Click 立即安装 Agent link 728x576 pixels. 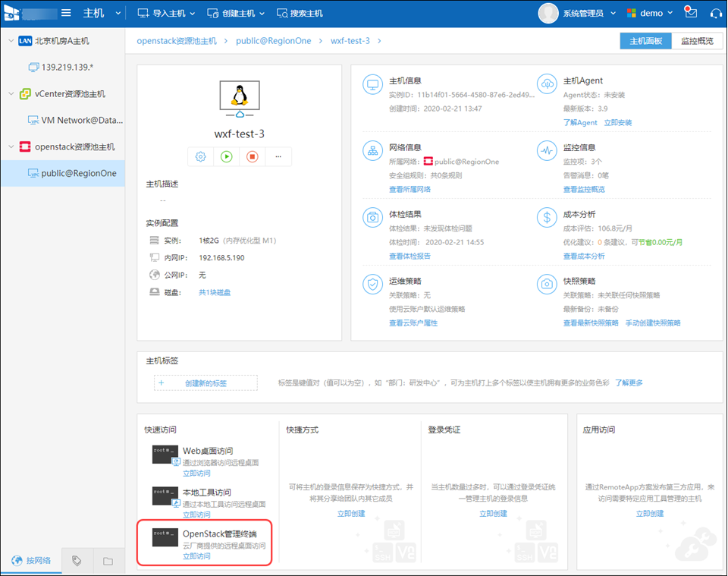(618, 123)
